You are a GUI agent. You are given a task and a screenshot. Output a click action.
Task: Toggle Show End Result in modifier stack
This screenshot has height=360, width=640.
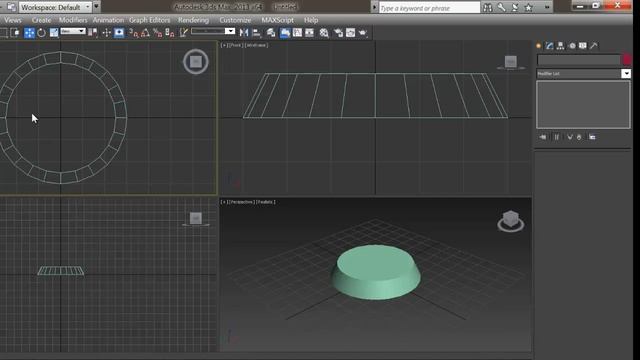point(556,137)
